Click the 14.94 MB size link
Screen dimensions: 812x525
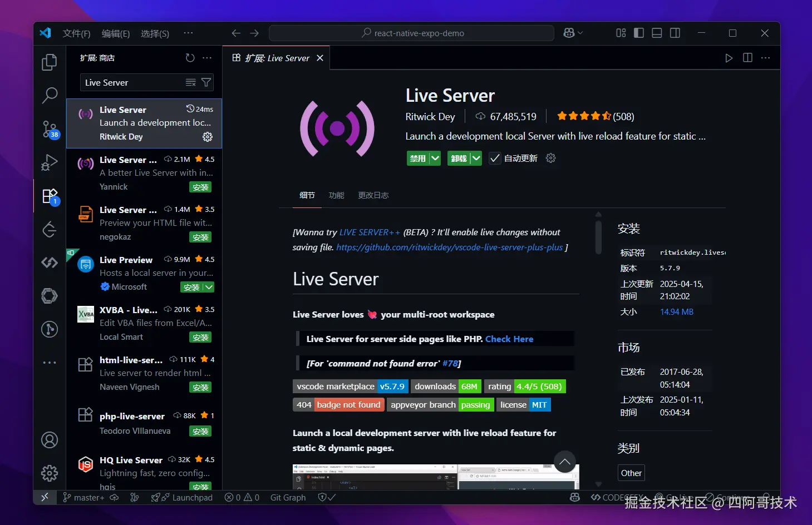(677, 312)
